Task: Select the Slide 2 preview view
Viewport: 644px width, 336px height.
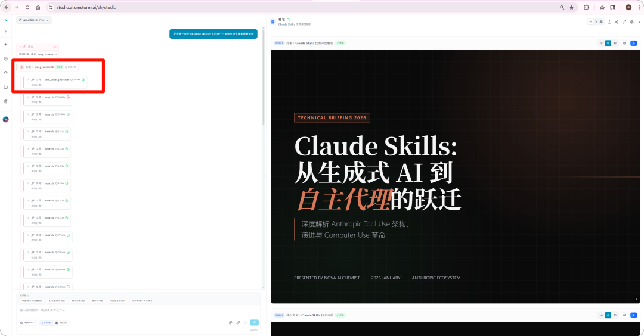Action: [x=608, y=315]
